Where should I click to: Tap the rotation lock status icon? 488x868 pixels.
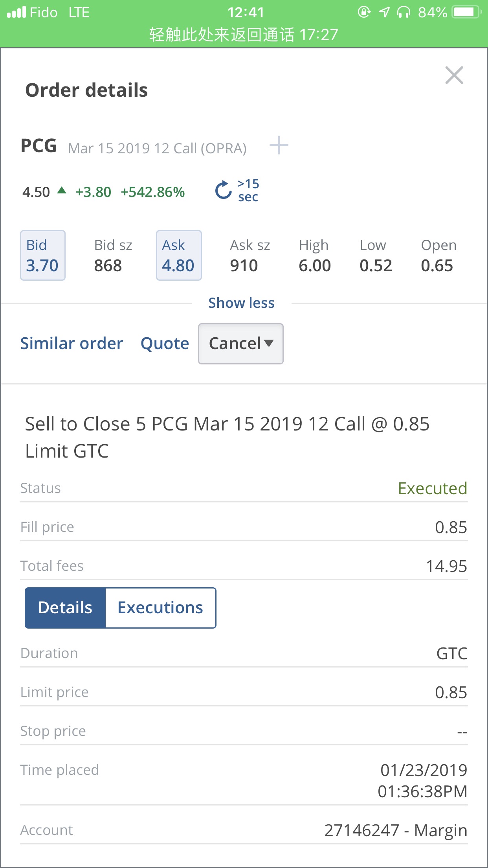click(364, 12)
